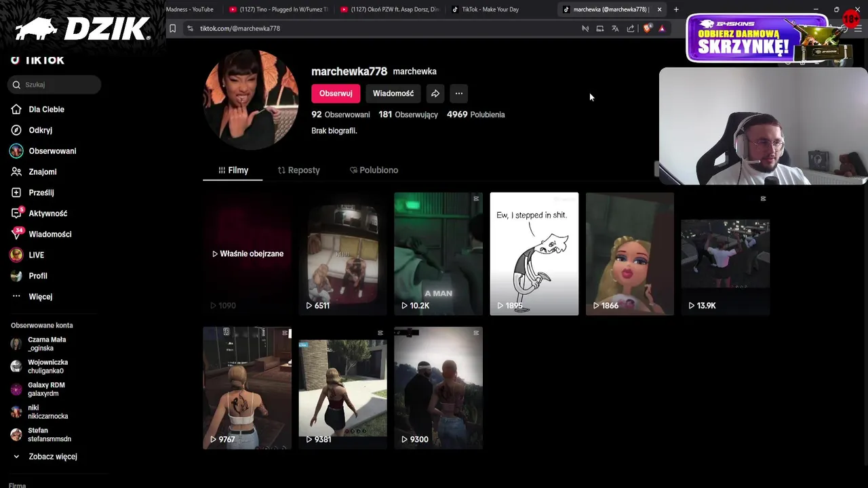Image resolution: width=868 pixels, height=488 pixels.
Task: Click the G4SKINS Odbierz darmową skrzynkę banner
Action: point(757,39)
